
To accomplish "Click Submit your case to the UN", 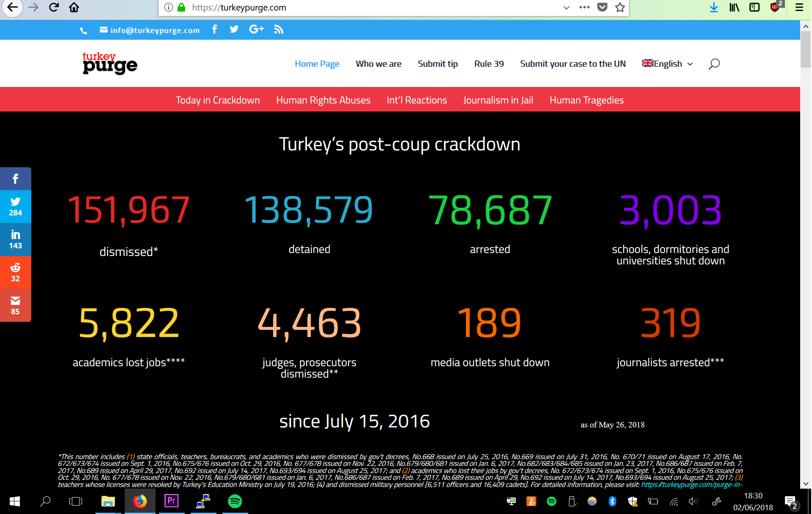I will coord(572,64).
